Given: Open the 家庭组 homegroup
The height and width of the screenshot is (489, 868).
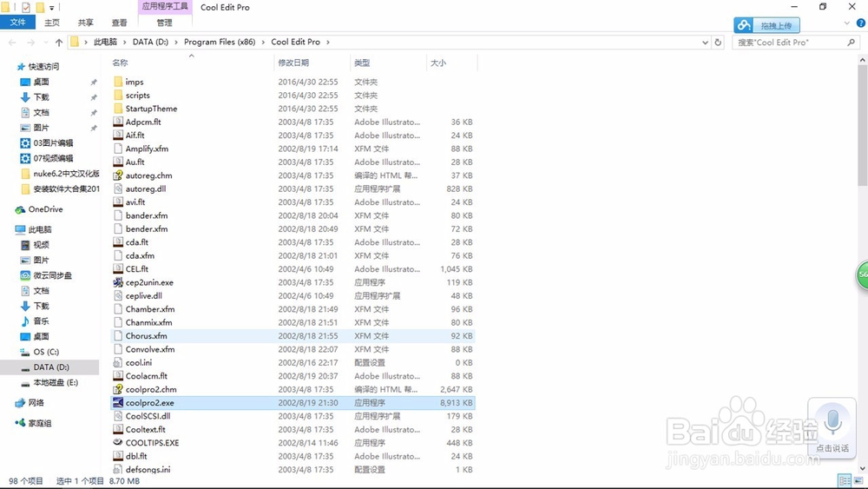Looking at the screenshot, I should coord(39,423).
